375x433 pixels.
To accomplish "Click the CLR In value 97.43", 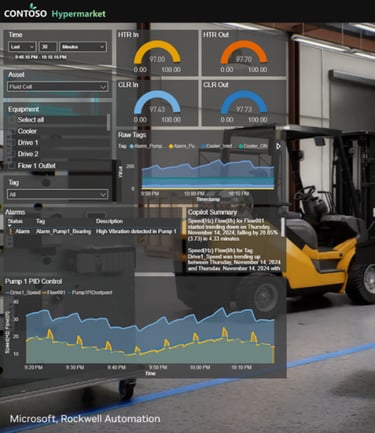I will 157,109.
